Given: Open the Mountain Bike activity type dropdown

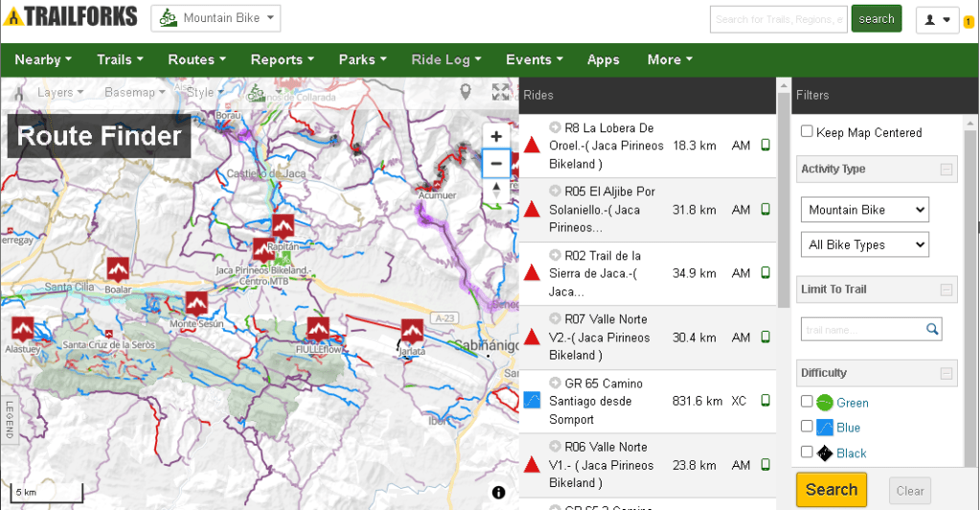Looking at the screenshot, I should point(864,210).
